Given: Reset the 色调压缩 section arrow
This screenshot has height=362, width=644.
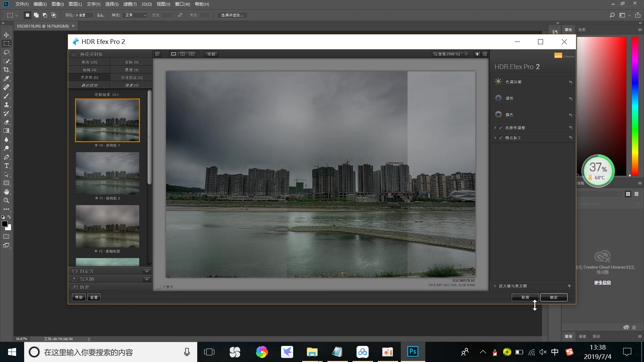Looking at the screenshot, I should [x=570, y=82].
